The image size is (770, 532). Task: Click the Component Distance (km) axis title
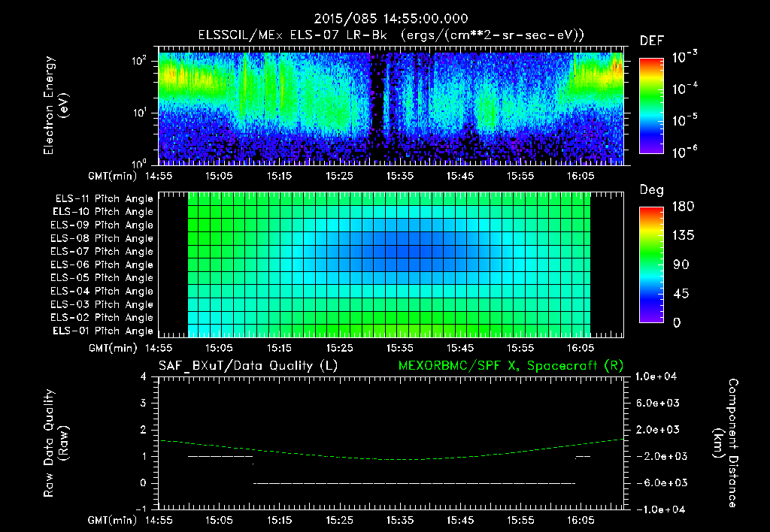726,443
